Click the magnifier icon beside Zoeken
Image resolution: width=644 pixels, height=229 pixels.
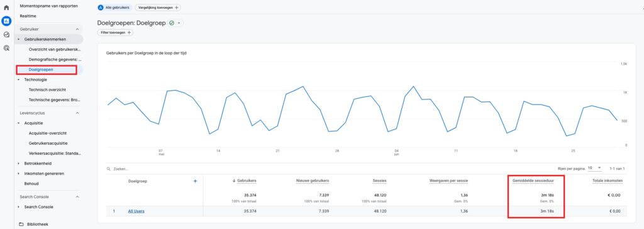click(108, 169)
